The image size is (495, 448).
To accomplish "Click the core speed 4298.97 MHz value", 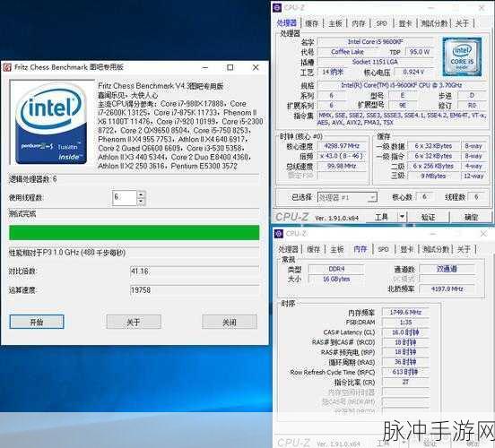I will click(x=343, y=146).
